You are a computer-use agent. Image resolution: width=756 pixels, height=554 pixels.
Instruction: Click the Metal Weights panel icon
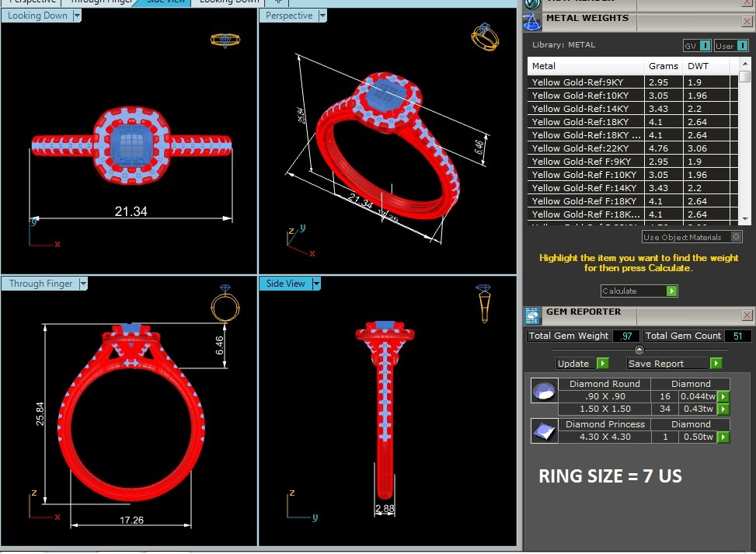(532, 19)
